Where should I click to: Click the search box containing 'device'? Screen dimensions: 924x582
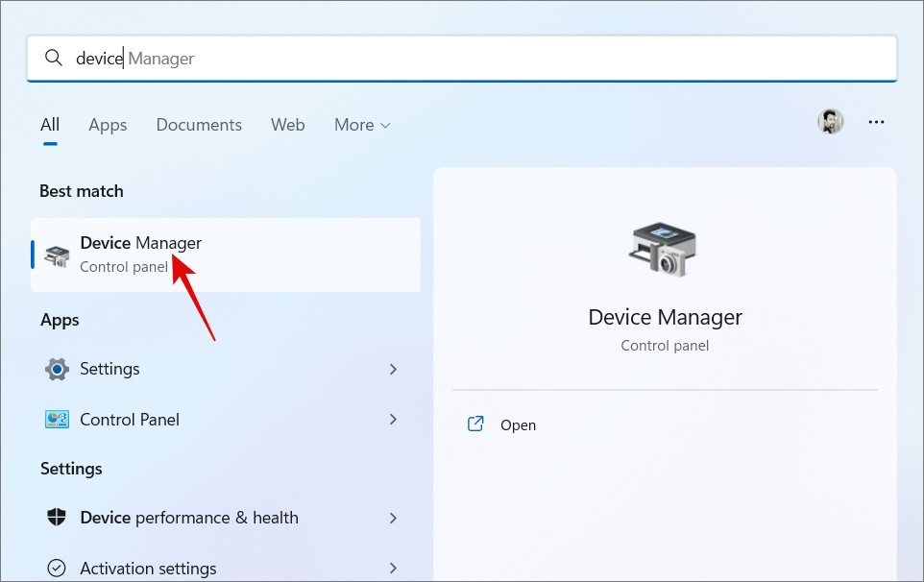point(462,59)
